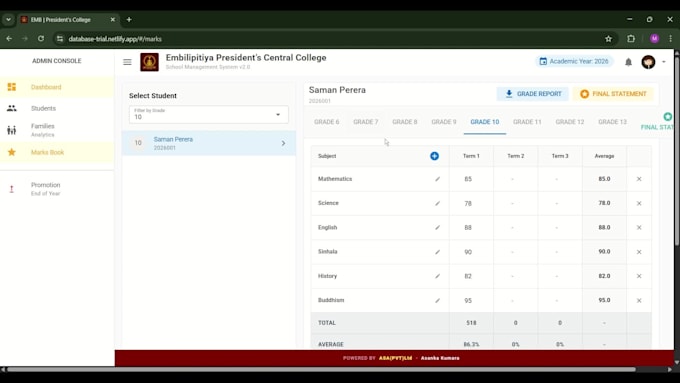Remove the Science row

[639, 203]
